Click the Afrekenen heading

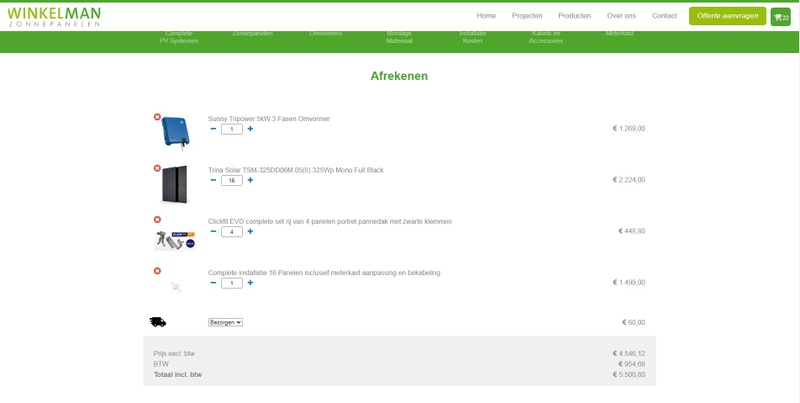pos(399,76)
